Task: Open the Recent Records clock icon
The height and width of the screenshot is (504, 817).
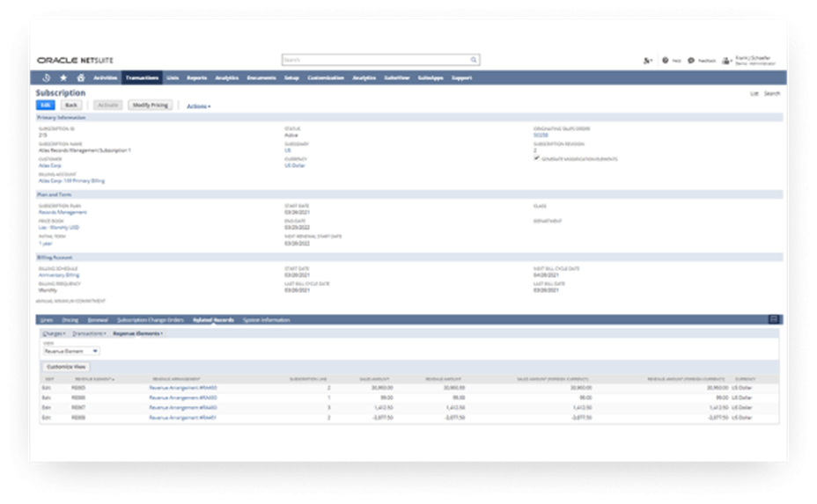Action: pos(47,77)
